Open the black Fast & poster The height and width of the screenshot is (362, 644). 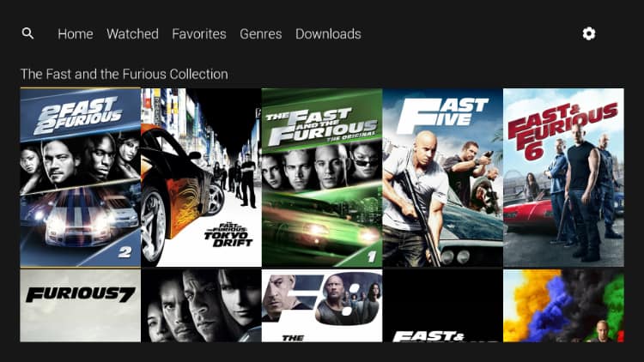[x=443, y=305]
